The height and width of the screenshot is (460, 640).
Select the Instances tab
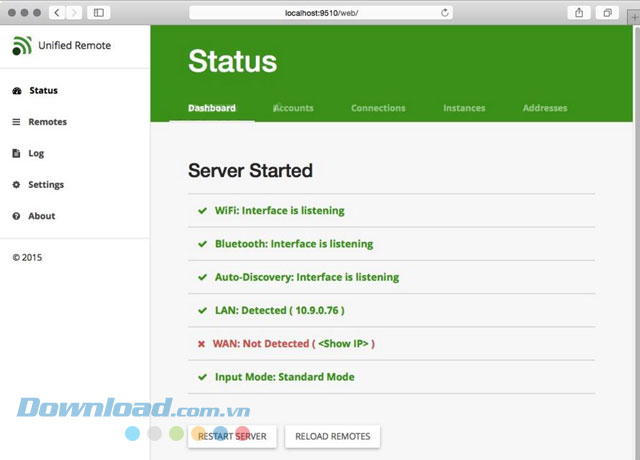click(464, 108)
